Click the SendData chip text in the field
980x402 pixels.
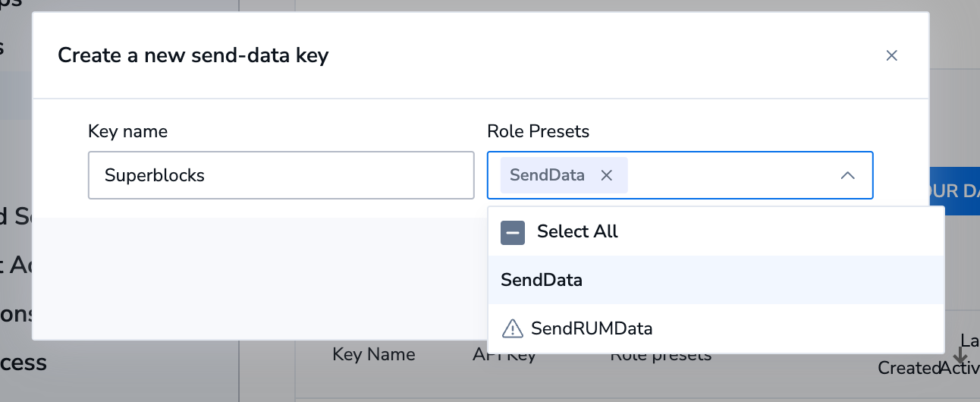tap(547, 175)
